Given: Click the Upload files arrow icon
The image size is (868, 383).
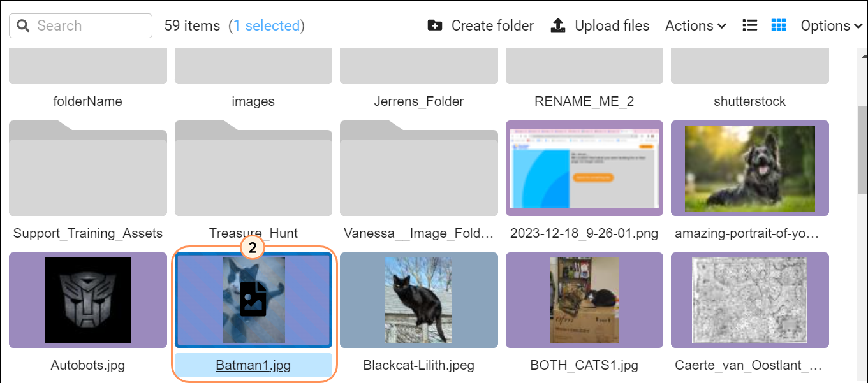Looking at the screenshot, I should pos(558,25).
